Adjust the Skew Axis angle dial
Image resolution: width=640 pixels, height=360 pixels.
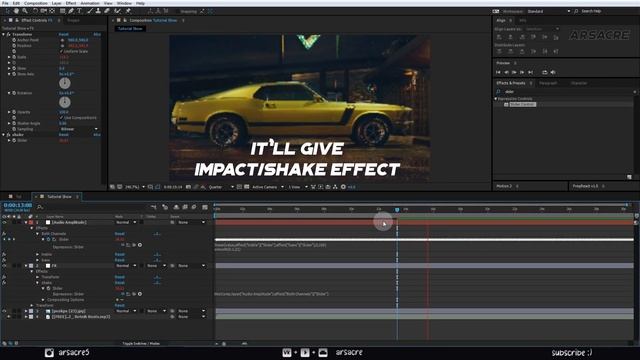tap(64, 83)
